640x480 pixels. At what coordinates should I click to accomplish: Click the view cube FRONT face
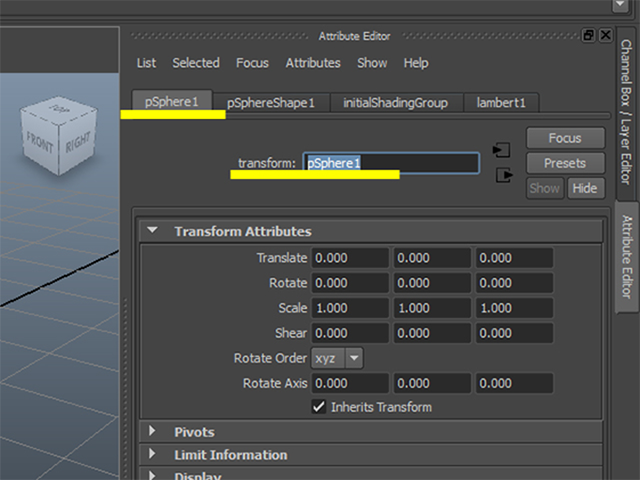click(40, 143)
